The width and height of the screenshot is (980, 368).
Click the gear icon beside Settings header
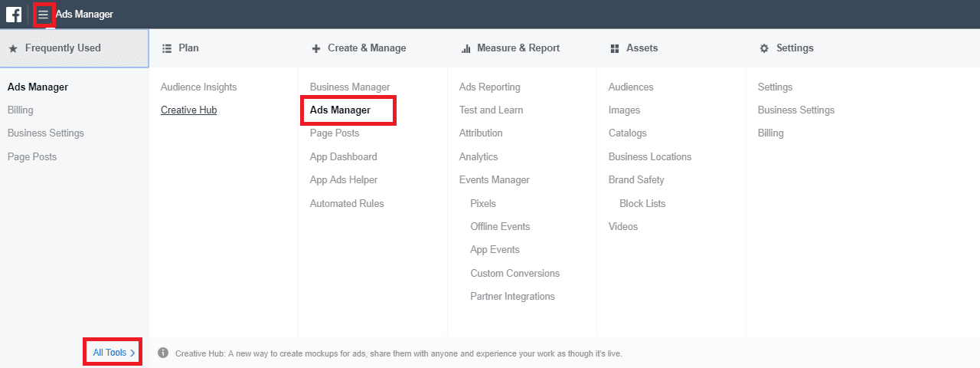coord(764,48)
